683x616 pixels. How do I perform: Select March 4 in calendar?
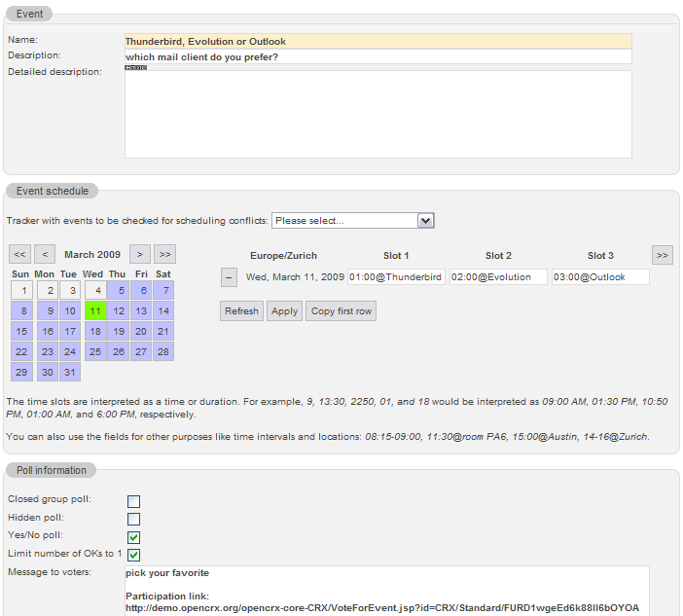95,291
